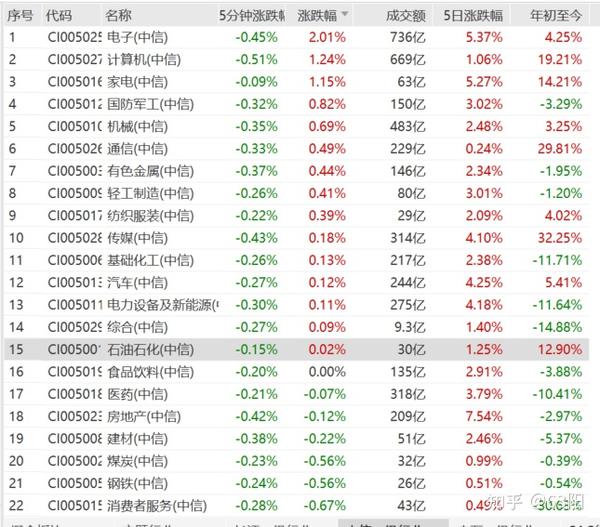This screenshot has width=600, height=527.
Task: Sort by the 成交额 column header
Action: click(406, 16)
